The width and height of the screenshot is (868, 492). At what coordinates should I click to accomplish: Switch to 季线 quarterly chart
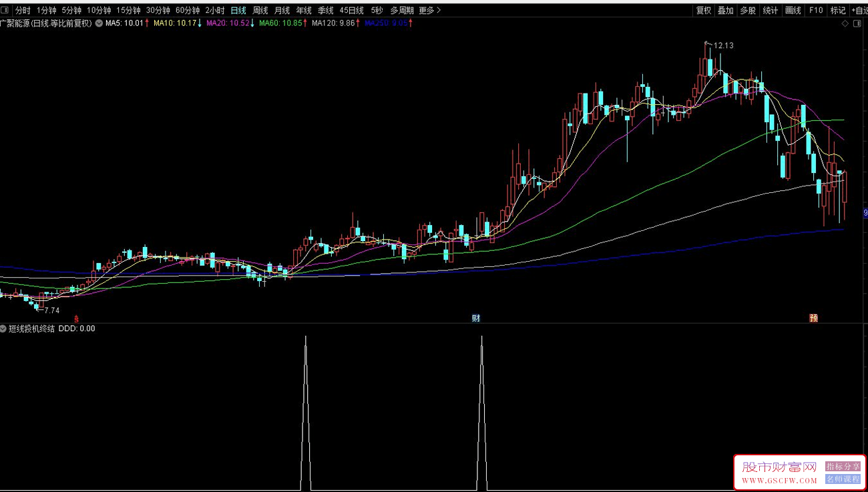click(x=325, y=11)
